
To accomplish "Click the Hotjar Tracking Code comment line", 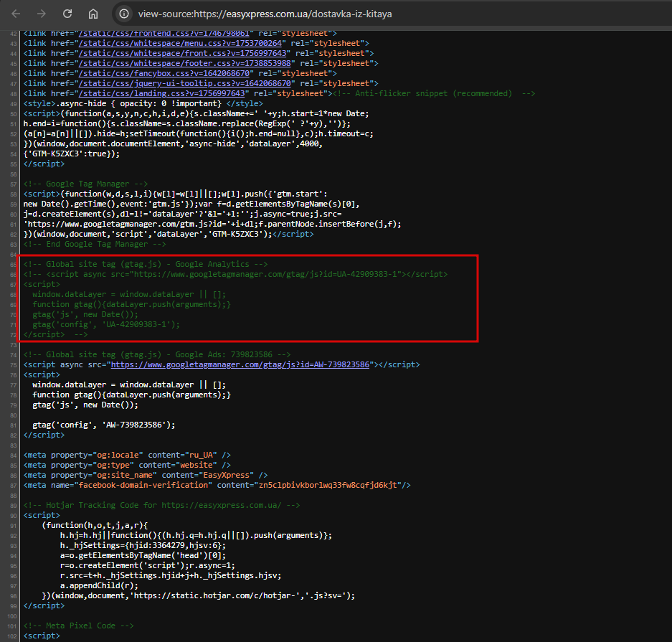I will pyautogui.click(x=161, y=505).
